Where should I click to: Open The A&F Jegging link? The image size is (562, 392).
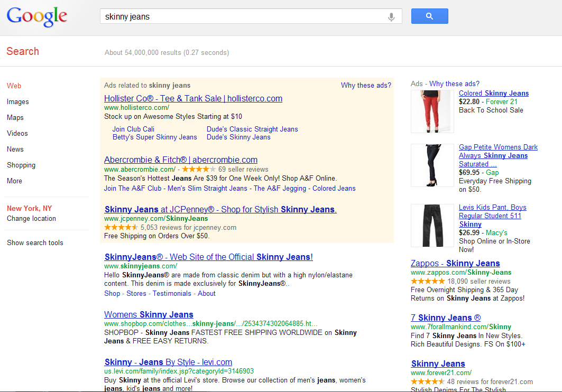[x=280, y=188]
